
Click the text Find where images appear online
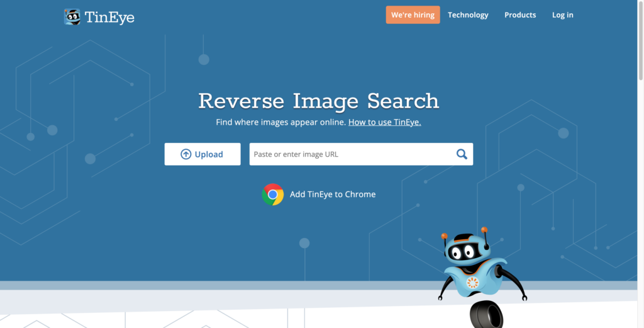pyautogui.click(x=281, y=122)
